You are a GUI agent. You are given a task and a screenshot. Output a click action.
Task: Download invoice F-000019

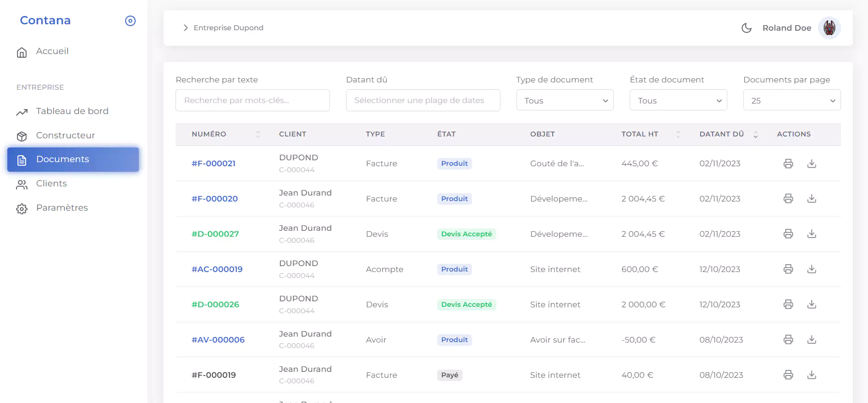pyautogui.click(x=811, y=375)
